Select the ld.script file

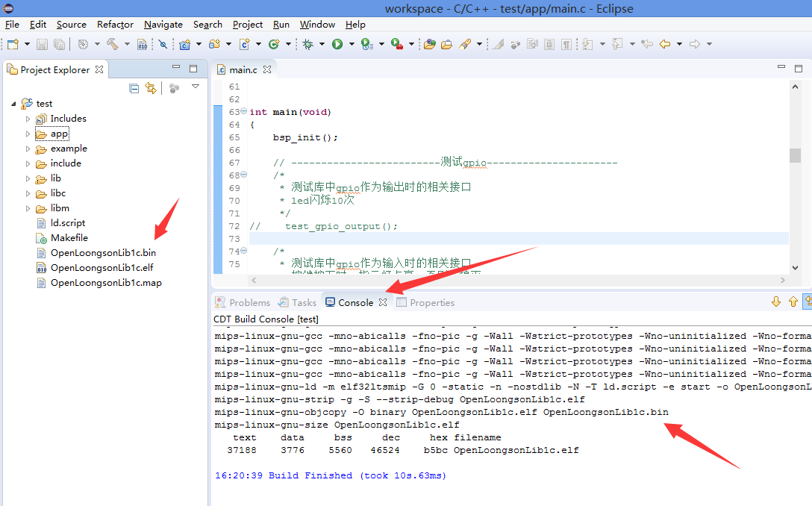[x=61, y=222]
